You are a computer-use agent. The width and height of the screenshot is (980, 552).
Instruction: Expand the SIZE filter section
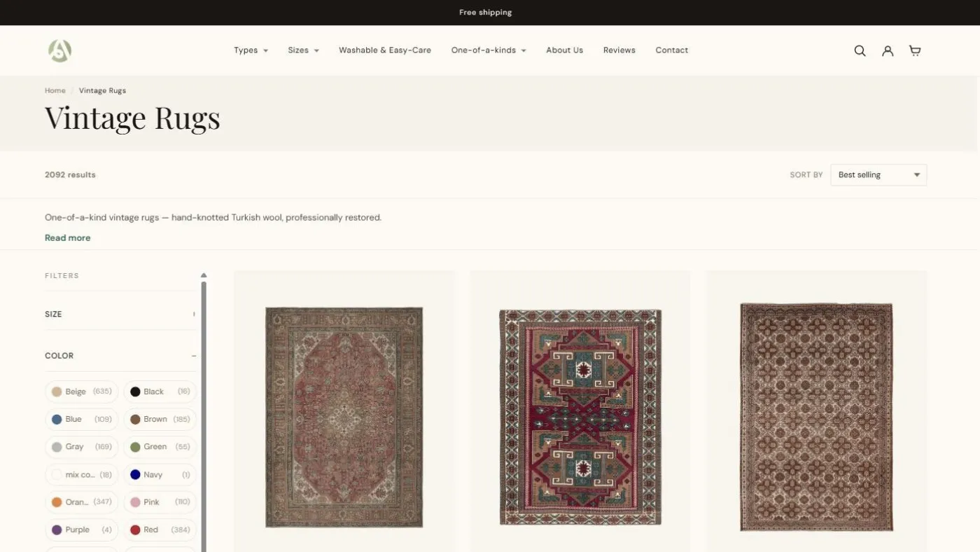coord(120,314)
